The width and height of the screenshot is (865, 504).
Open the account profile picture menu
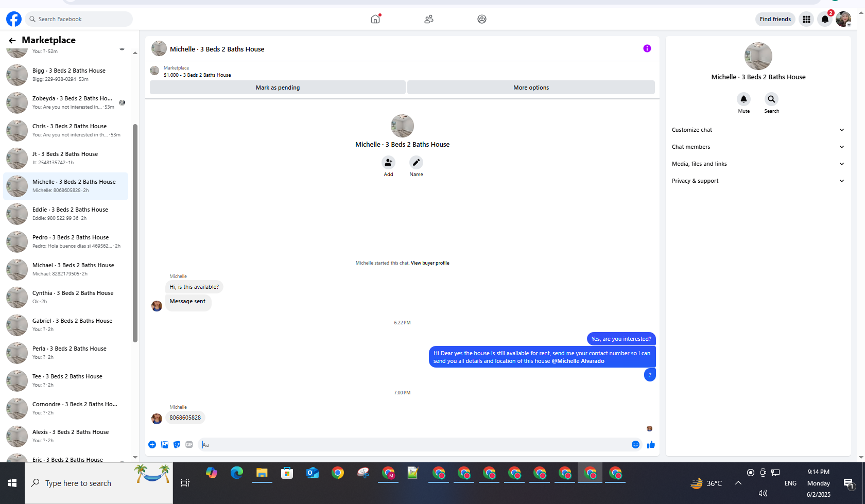(843, 19)
